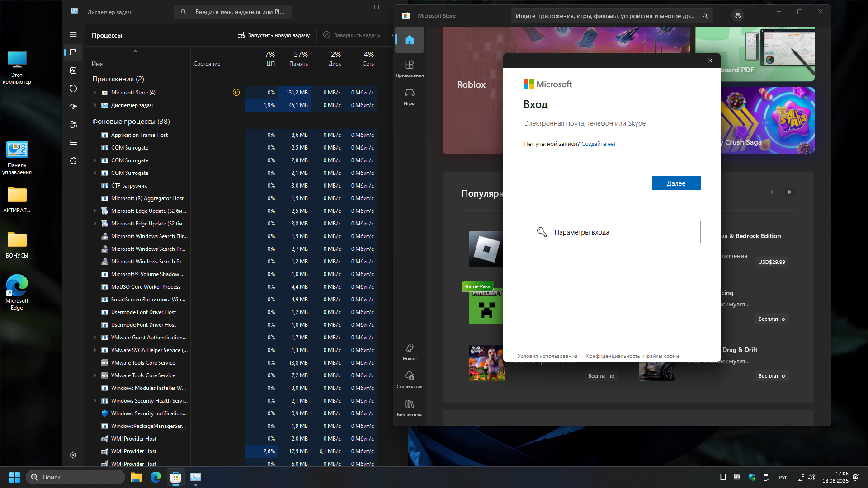Screen dimensions: 868x488
Task: Open БОНУСЫ desktop folder
Action: tap(17, 244)
